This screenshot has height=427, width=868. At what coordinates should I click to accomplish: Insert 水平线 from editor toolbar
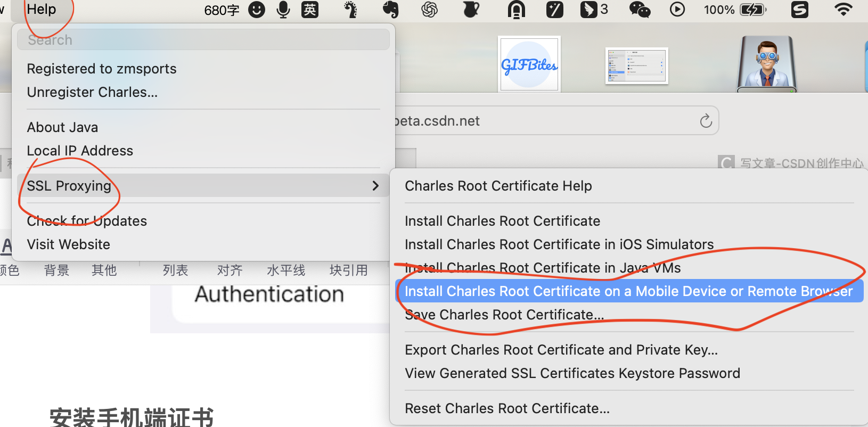pos(286,270)
